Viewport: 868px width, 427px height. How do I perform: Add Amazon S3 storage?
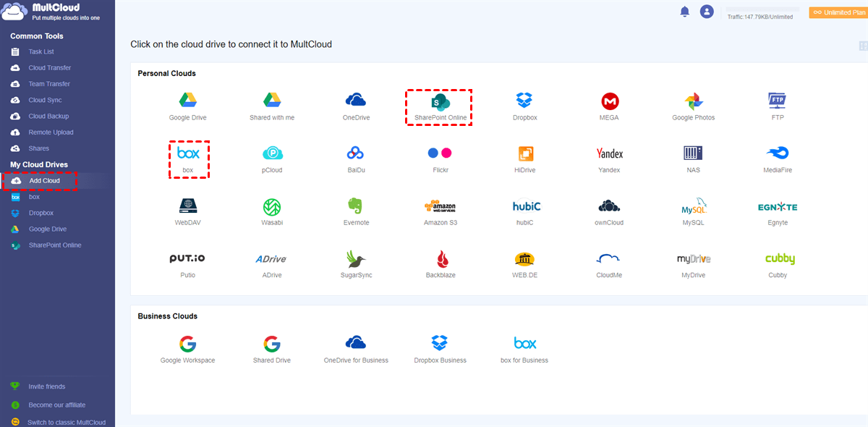click(440, 213)
